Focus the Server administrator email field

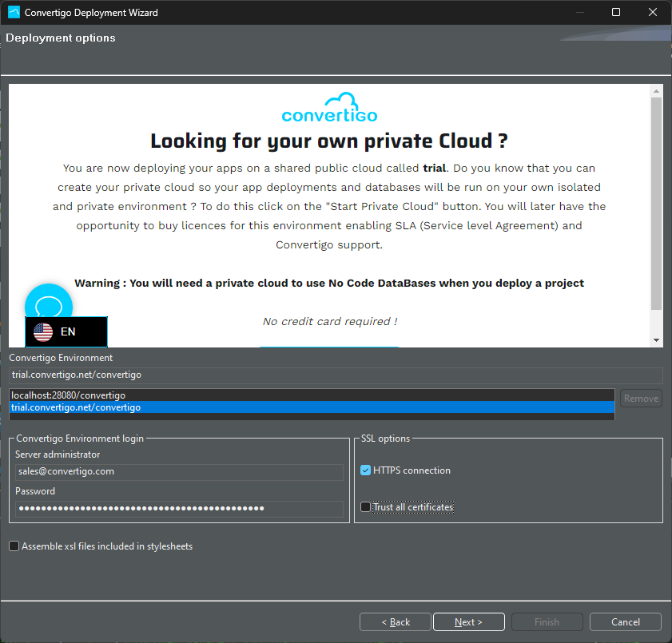click(x=179, y=471)
